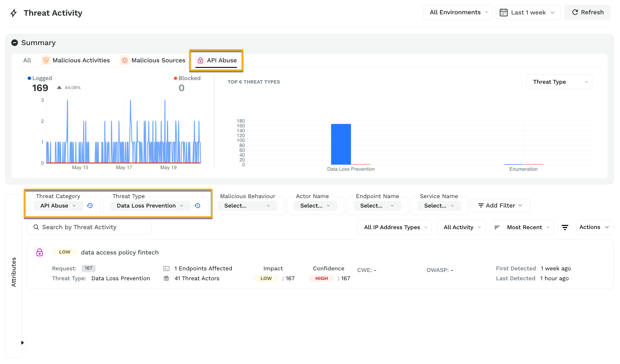Viewport: 620px width, 364px height.
Task: Open the Most Recent sort dropdown
Action: pos(522,227)
